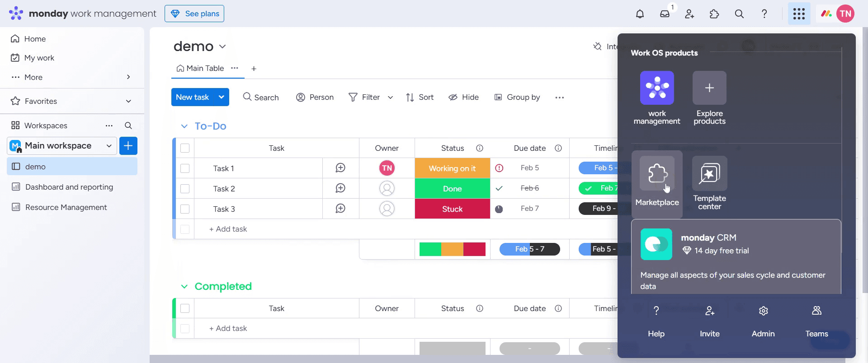Click Add task field in To-Do group

(x=228, y=229)
